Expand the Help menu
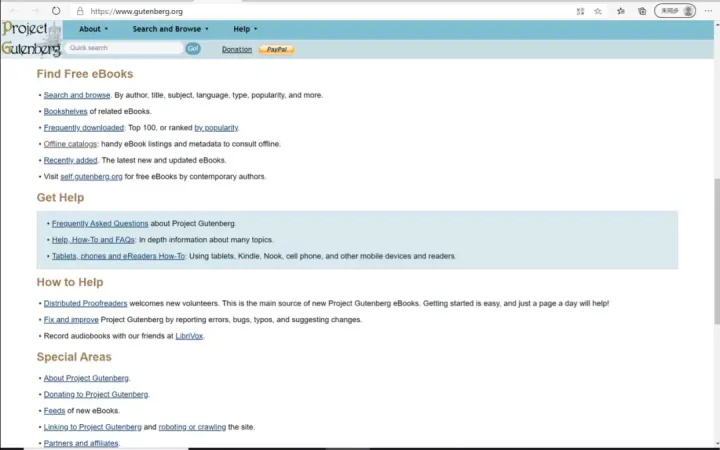The width and height of the screenshot is (720, 450). point(245,29)
